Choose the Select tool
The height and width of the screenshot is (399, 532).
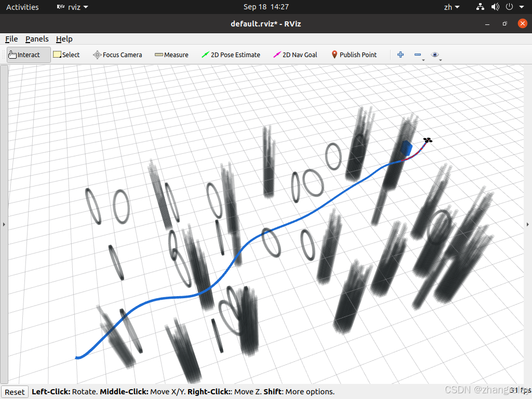click(x=66, y=55)
